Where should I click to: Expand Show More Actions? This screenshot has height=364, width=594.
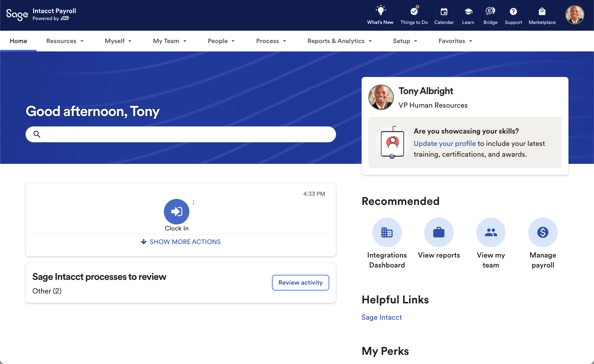pyautogui.click(x=181, y=242)
